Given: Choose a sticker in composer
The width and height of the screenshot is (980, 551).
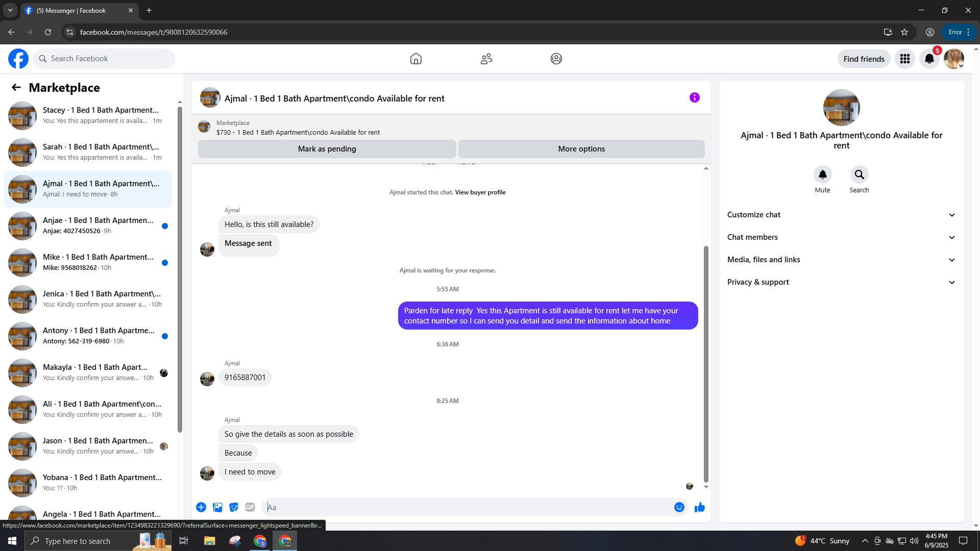Looking at the screenshot, I should (x=234, y=507).
